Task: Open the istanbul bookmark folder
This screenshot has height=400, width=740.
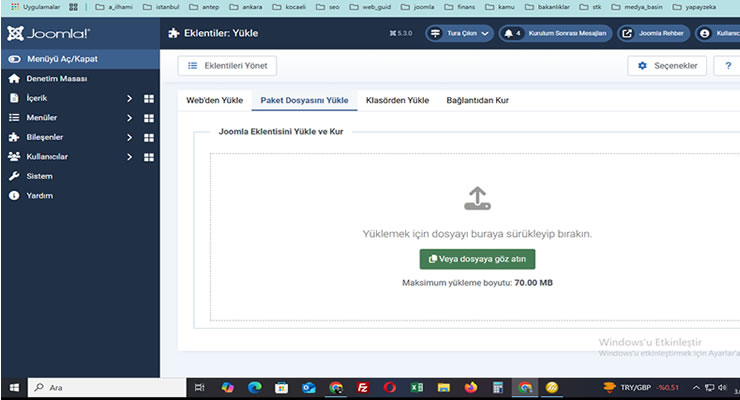Action: [161, 7]
